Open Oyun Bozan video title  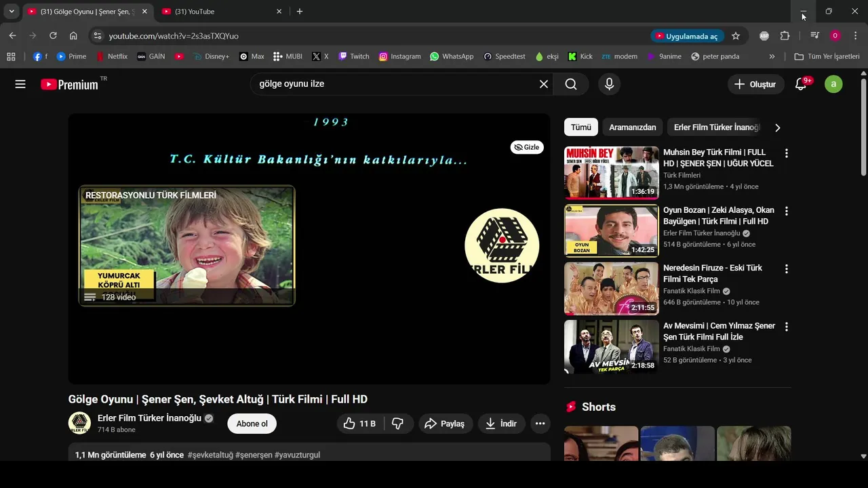(x=718, y=216)
